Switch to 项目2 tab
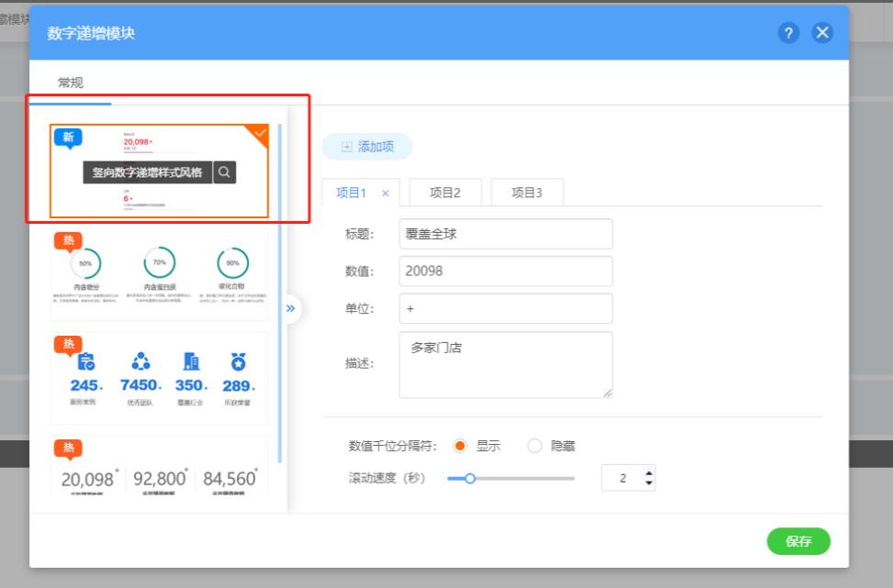 point(444,193)
